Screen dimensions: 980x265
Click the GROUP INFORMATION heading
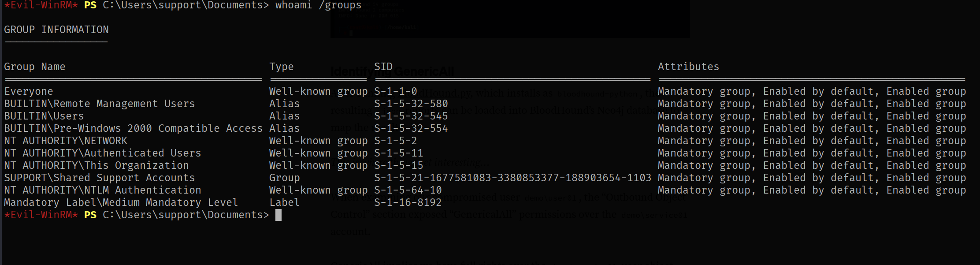tap(56, 30)
